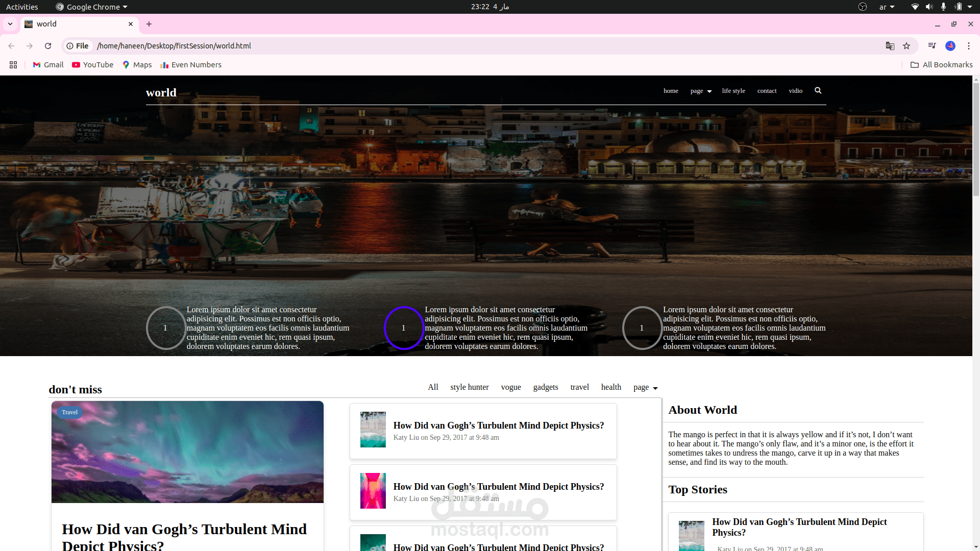Open the Maps bookmark

[137, 65]
